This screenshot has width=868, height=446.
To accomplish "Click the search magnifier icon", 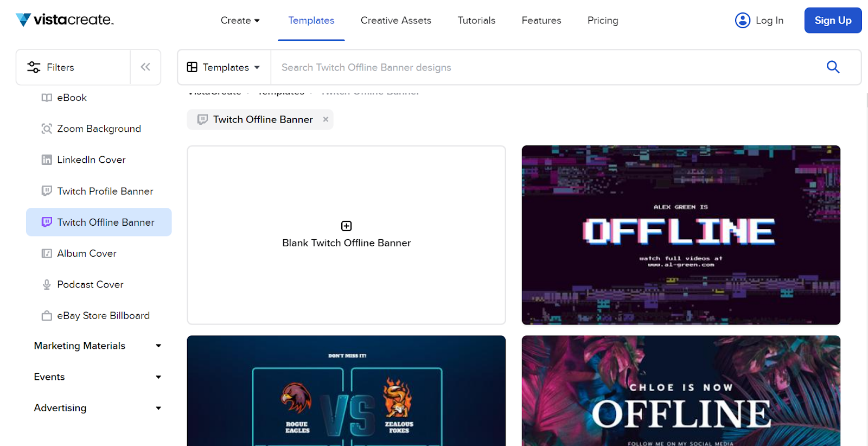I will click(833, 67).
